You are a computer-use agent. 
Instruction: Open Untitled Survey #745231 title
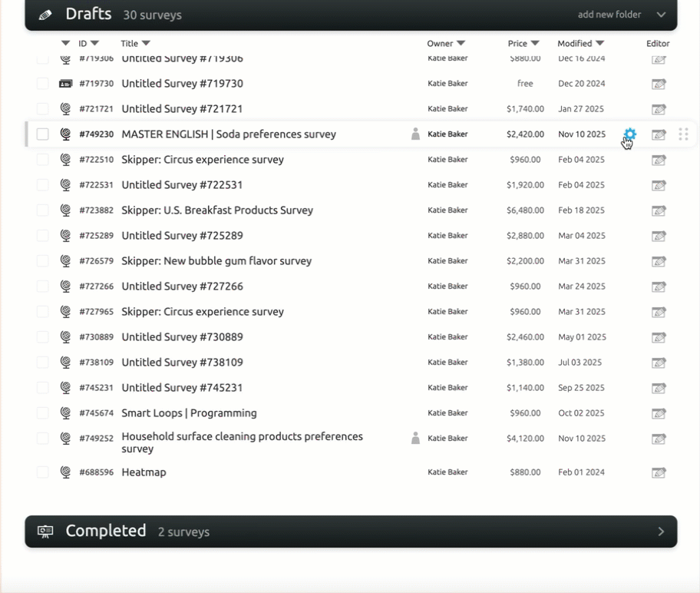[182, 388]
